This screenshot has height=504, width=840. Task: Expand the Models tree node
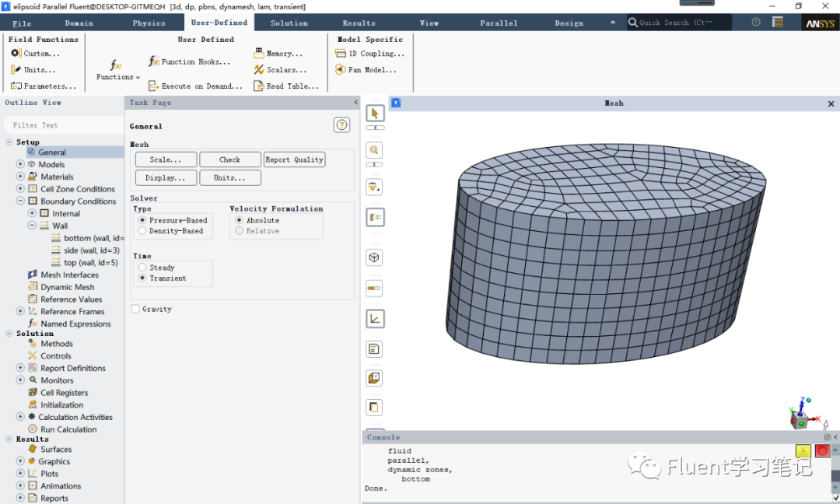point(20,164)
